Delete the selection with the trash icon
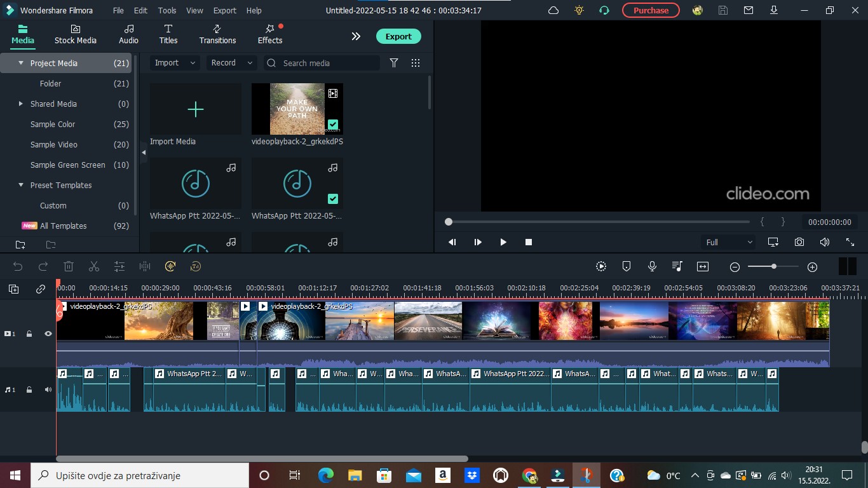This screenshot has width=868, height=488. [69, 267]
